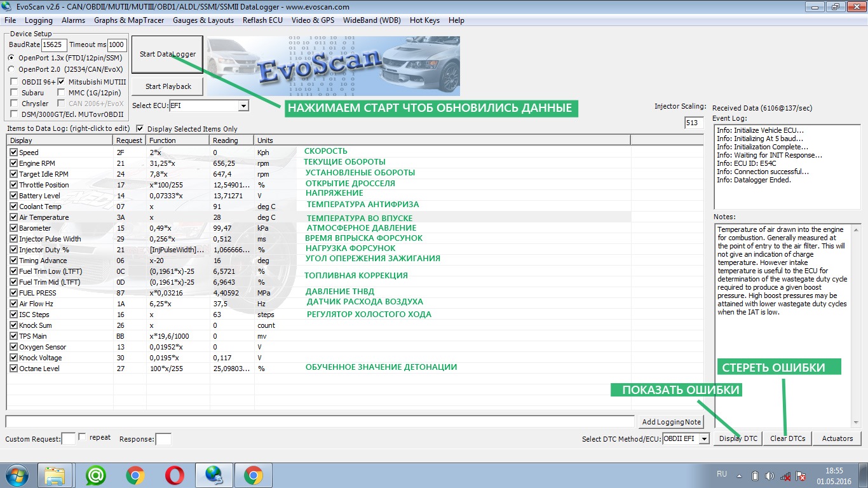Open the File menu
The width and height of the screenshot is (868, 488).
[10, 20]
